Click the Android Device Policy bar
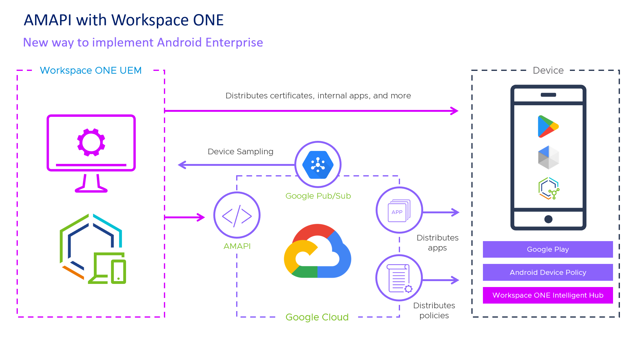Screen dimensions: 644x337 tap(548, 272)
